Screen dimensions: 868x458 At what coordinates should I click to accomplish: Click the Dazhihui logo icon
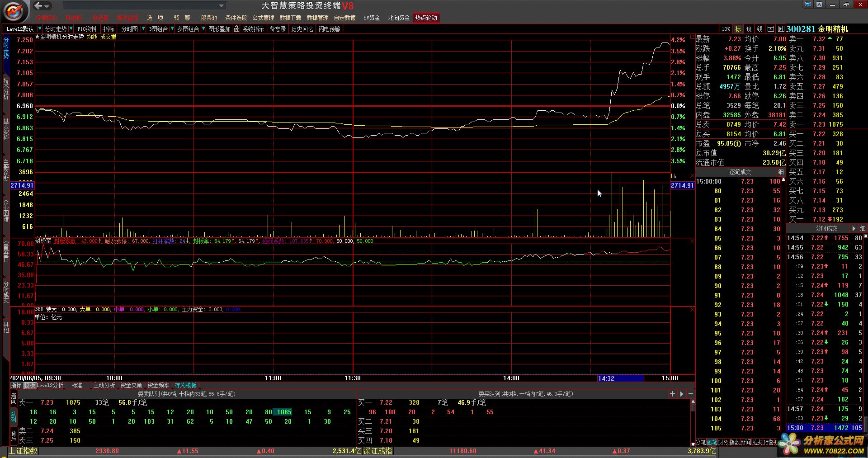[x=14, y=11]
